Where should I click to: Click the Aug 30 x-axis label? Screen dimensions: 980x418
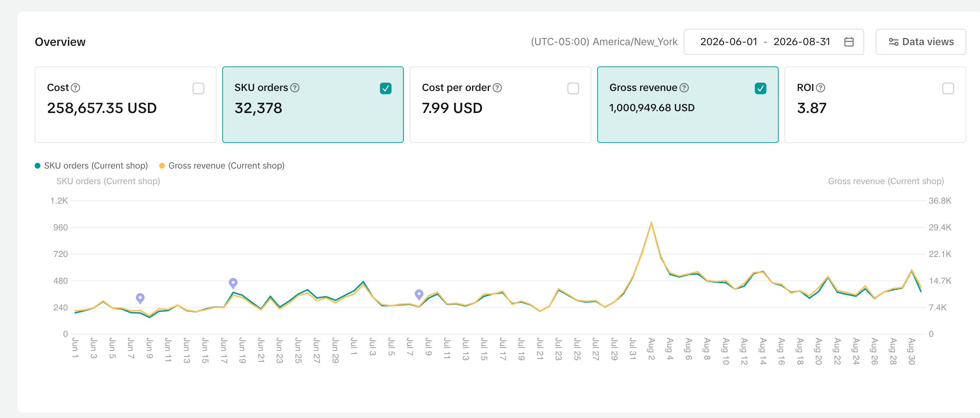point(911,351)
